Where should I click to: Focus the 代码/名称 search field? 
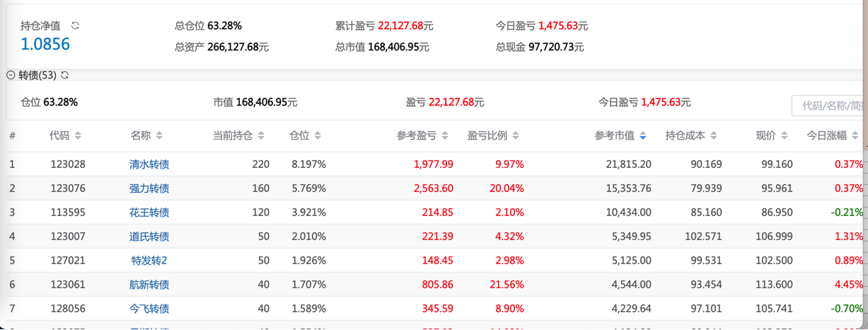[x=829, y=106]
